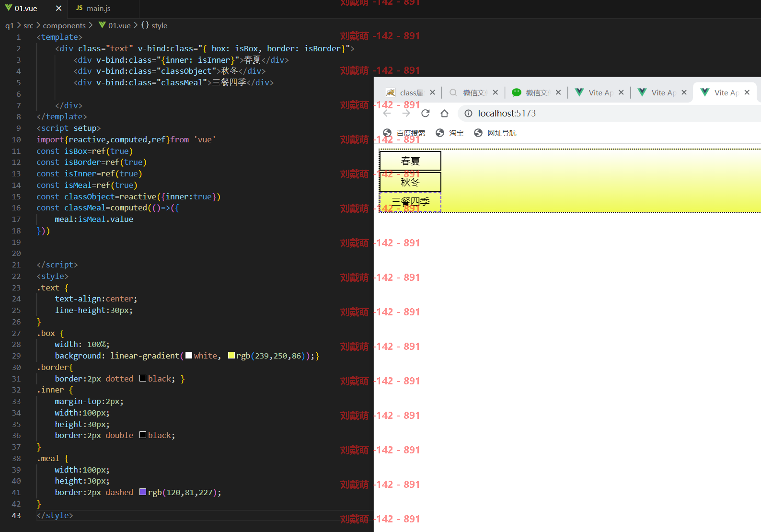This screenshot has height=532, width=761.
Task: Click the white color swatch in linear-gradient
Action: [x=189, y=355]
